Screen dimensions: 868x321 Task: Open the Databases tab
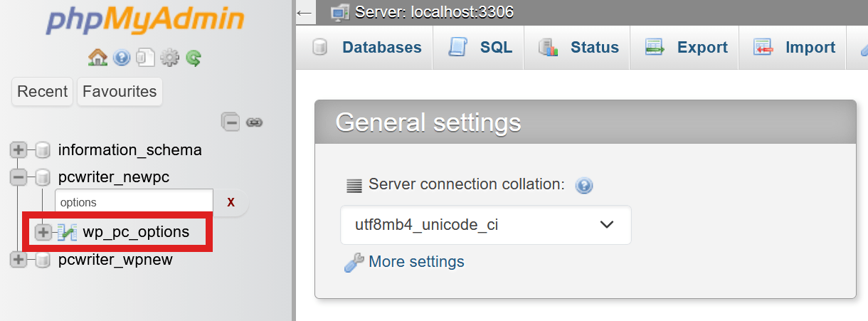tap(366, 48)
